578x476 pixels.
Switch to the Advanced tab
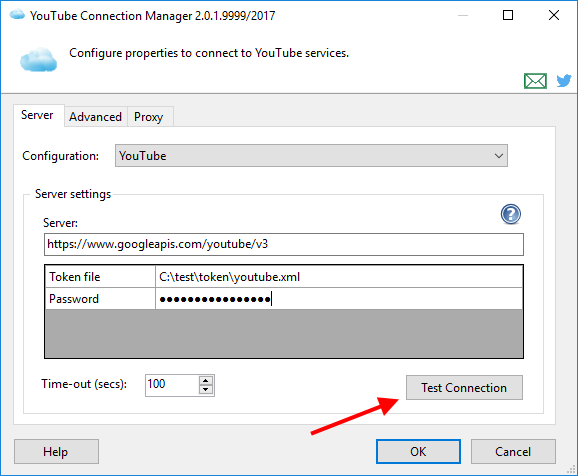click(x=95, y=117)
